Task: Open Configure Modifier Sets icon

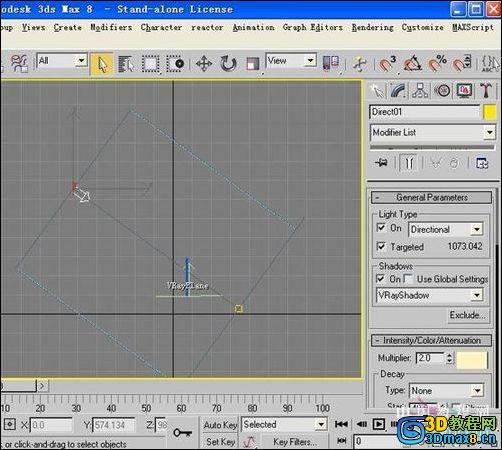Action: (482, 163)
